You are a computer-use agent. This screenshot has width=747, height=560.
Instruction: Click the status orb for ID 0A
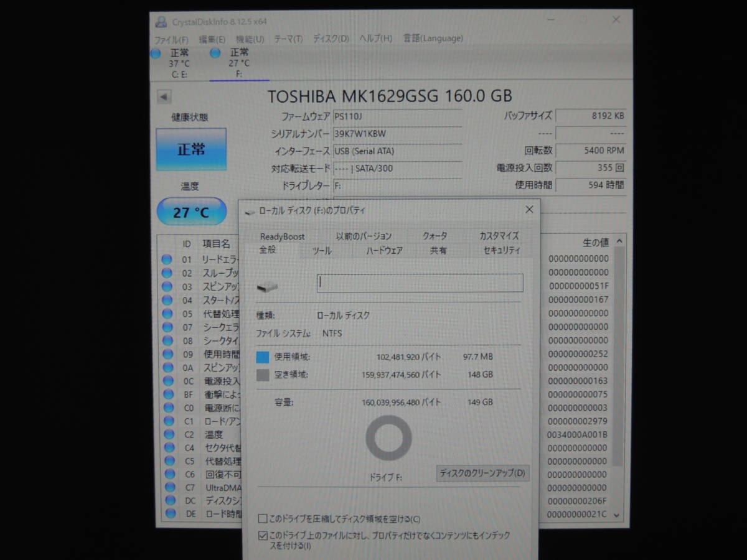(167, 367)
